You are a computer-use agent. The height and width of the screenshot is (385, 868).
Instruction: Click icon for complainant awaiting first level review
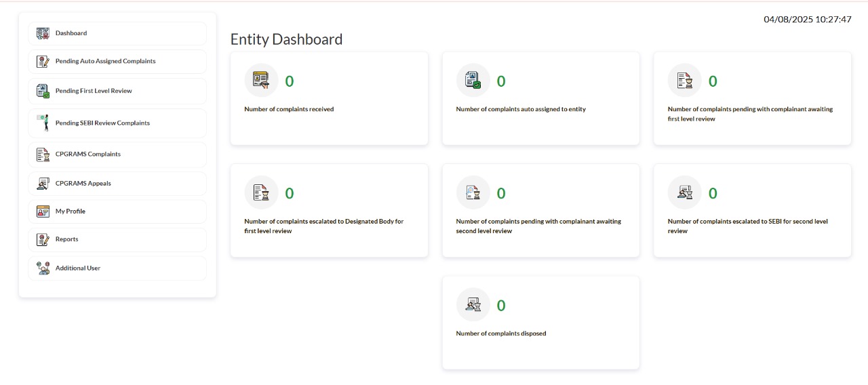(684, 81)
